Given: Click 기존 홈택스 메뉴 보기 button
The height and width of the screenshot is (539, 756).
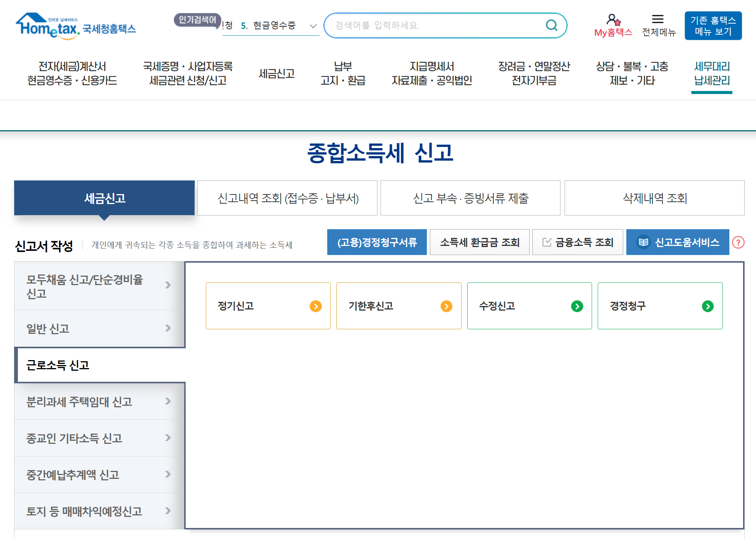Looking at the screenshot, I should point(713,26).
